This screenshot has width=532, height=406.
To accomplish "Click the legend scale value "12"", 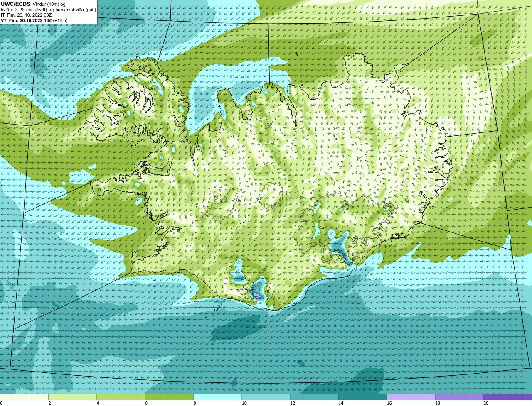I will [x=292, y=403].
